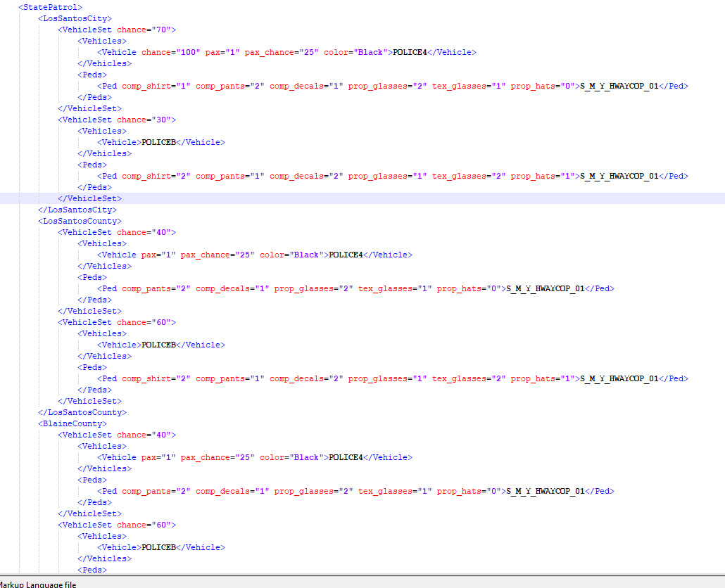Click the VehicleSet chance="70" line
Viewport: 725px width, 588px height.
point(117,30)
